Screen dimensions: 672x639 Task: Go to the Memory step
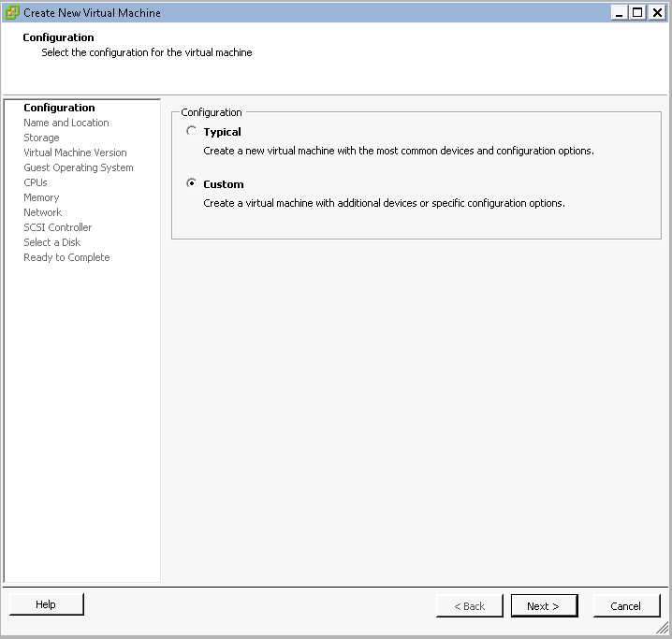41,197
